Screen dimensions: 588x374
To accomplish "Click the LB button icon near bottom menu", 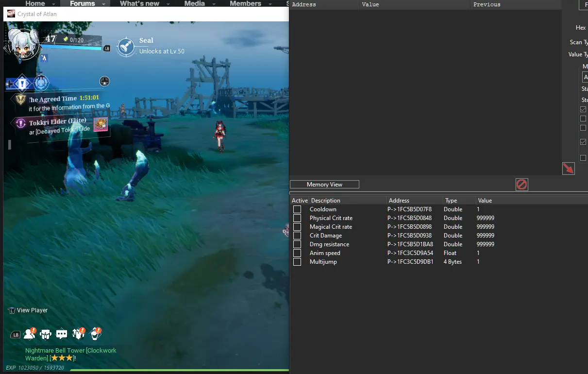I will coord(16,335).
